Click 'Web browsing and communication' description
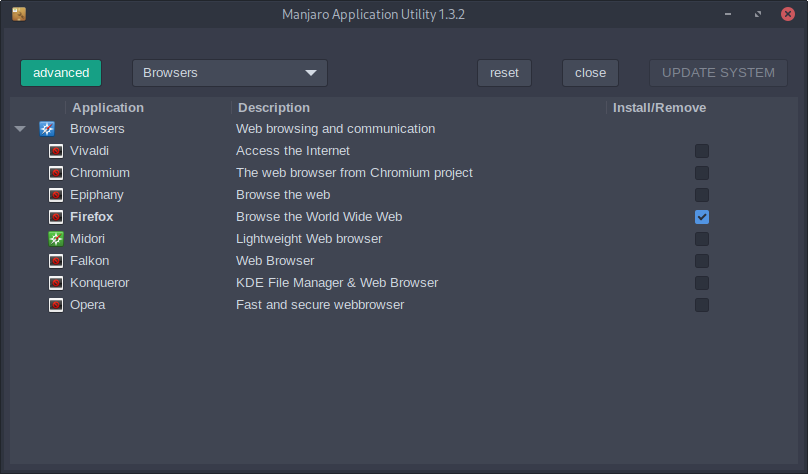Viewport: 808px width, 474px height. (x=335, y=129)
